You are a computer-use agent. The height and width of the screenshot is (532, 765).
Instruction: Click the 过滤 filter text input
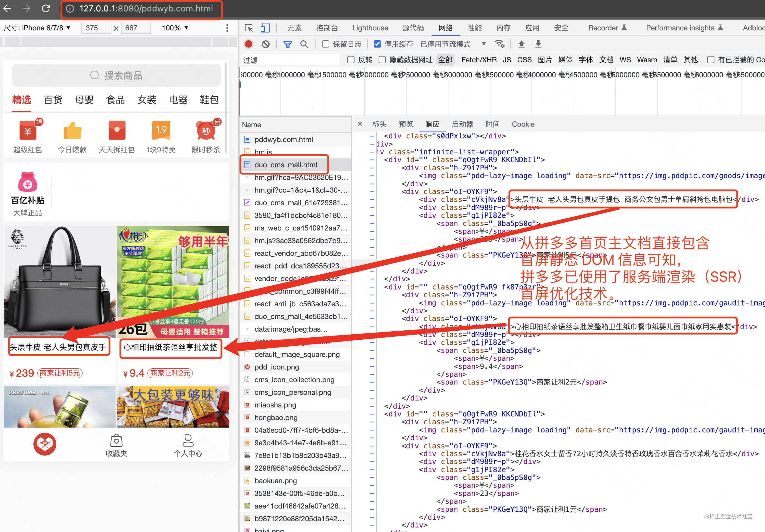pyautogui.click(x=290, y=60)
